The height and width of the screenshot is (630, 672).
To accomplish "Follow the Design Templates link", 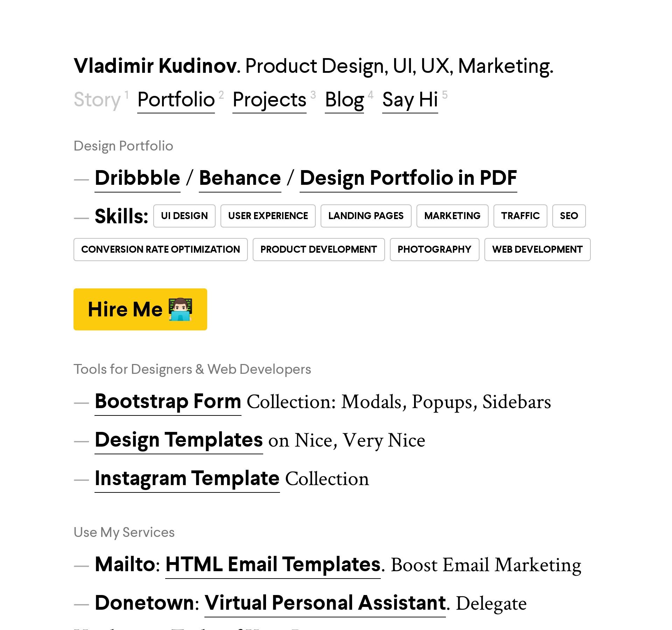I will (178, 440).
